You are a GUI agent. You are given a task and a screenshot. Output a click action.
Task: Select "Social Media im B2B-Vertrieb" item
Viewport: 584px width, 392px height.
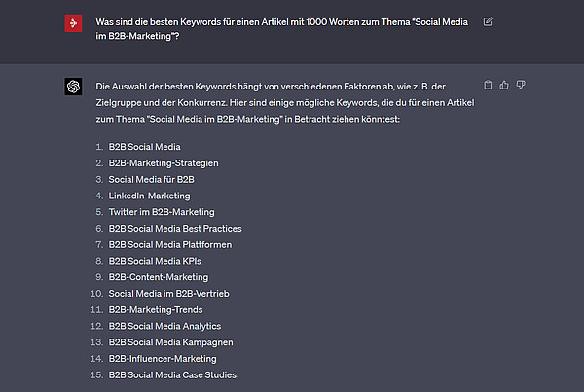click(168, 294)
